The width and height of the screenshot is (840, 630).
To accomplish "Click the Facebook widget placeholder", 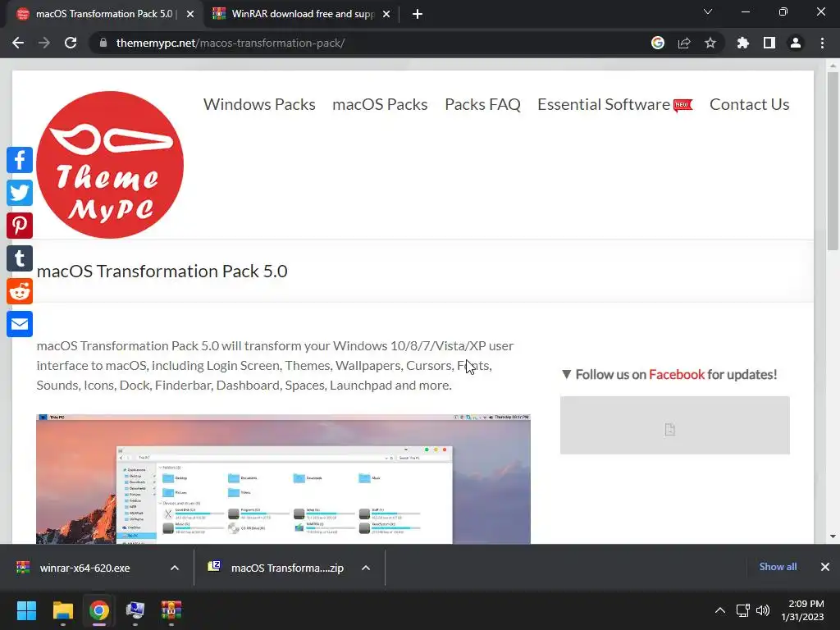I will [675, 426].
